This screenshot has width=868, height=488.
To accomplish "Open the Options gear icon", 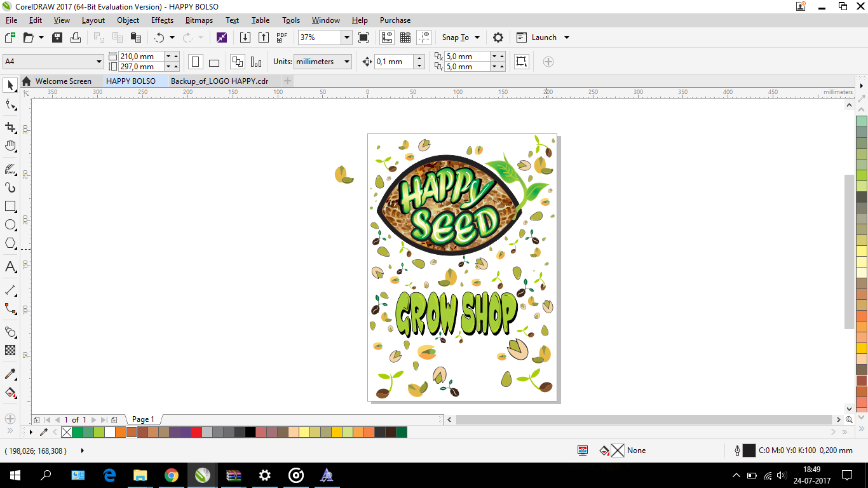I will point(498,37).
